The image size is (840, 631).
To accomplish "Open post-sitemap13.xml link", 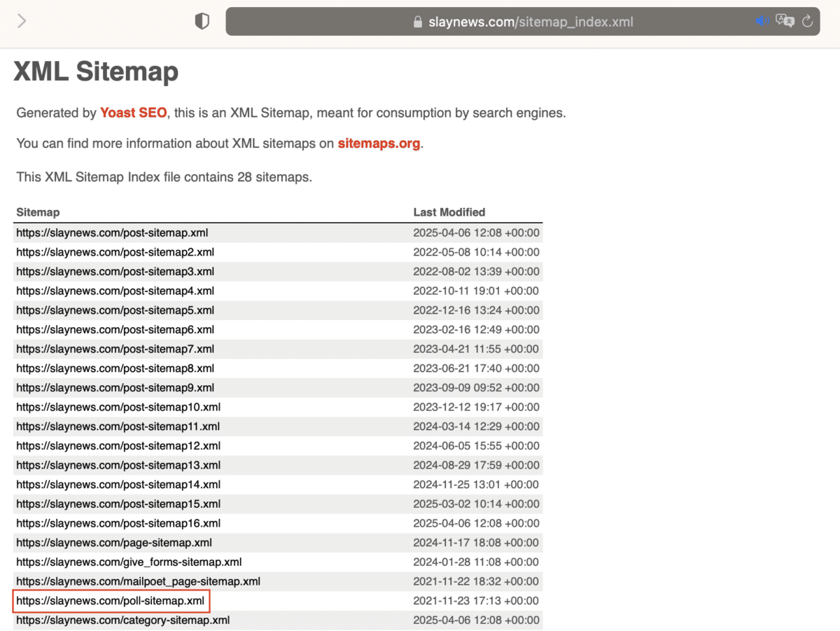I will click(118, 465).
